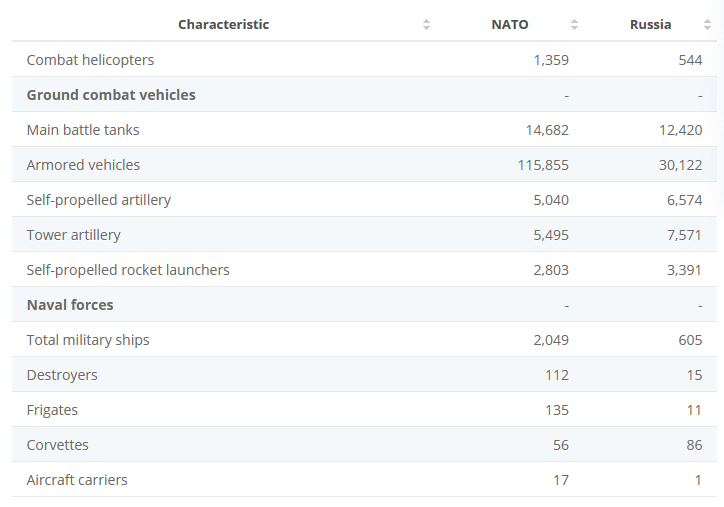Viewport: 724px width, 507px height.
Task: Click Russia corvettes value 86
Action: tap(694, 445)
